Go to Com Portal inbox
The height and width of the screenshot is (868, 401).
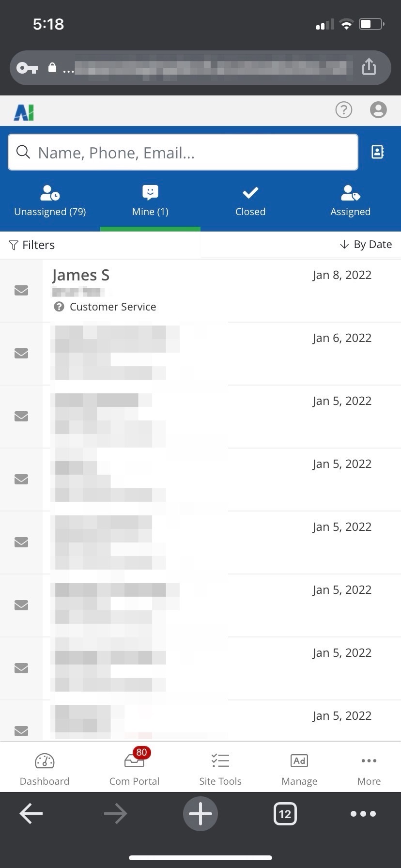134,769
